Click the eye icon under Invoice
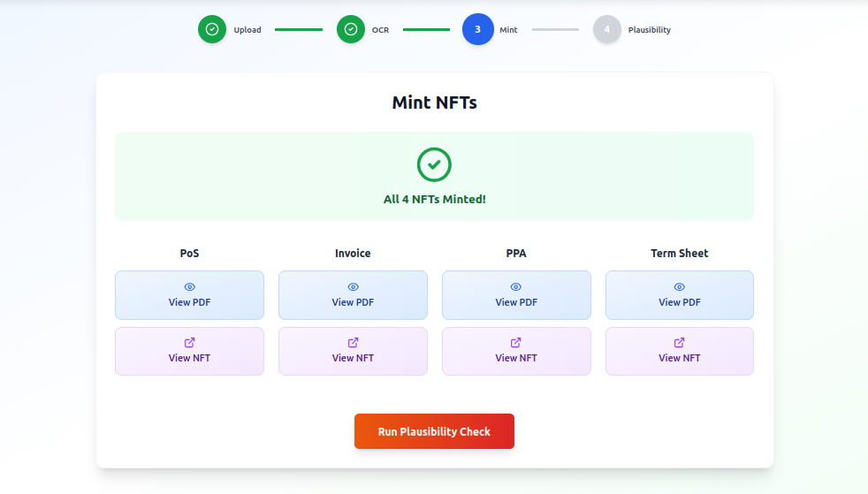This screenshot has width=868, height=494. tap(353, 287)
